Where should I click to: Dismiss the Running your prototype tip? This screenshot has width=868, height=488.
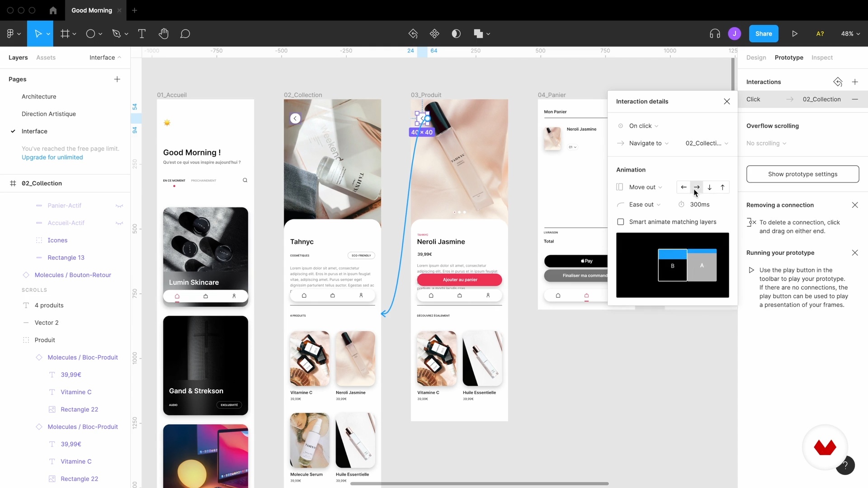(855, 253)
